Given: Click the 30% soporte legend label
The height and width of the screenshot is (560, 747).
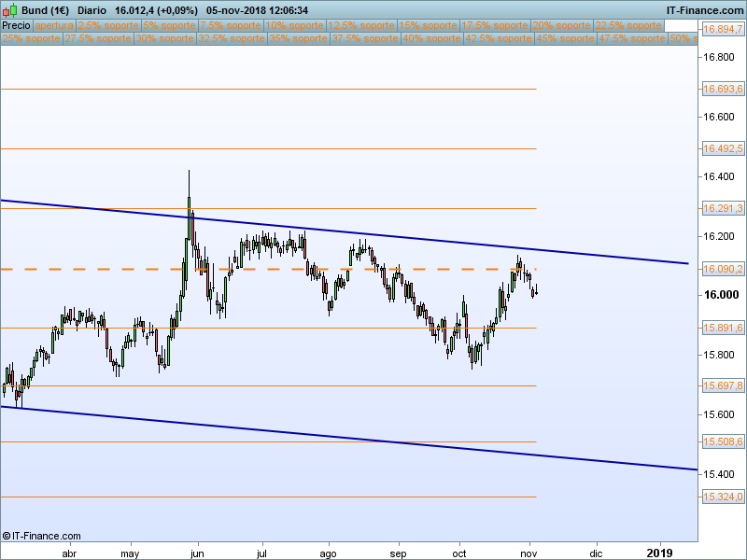Looking at the screenshot, I should pos(165,38).
